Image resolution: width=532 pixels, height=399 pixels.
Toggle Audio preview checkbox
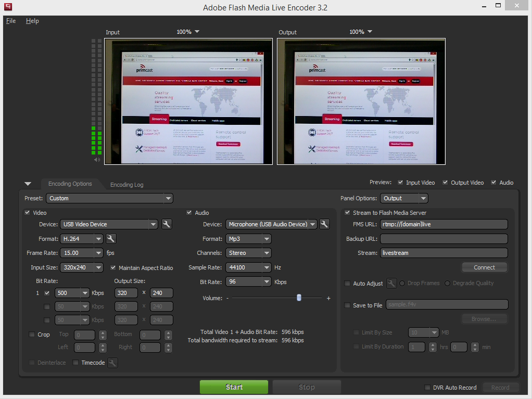tap(493, 183)
